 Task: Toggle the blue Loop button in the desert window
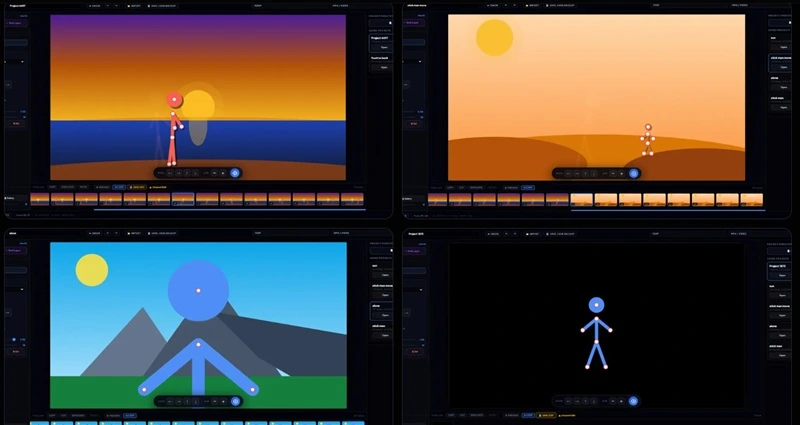[x=528, y=188]
